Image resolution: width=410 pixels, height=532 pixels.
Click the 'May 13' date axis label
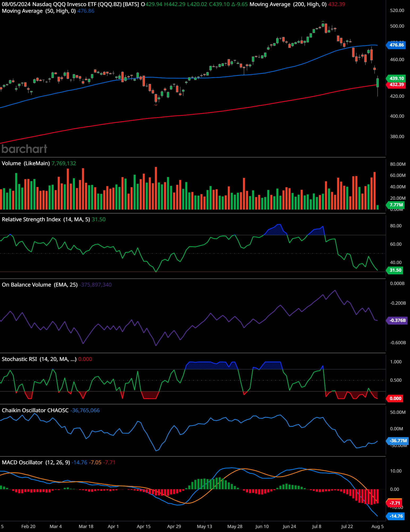pyautogui.click(x=204, y=526)
